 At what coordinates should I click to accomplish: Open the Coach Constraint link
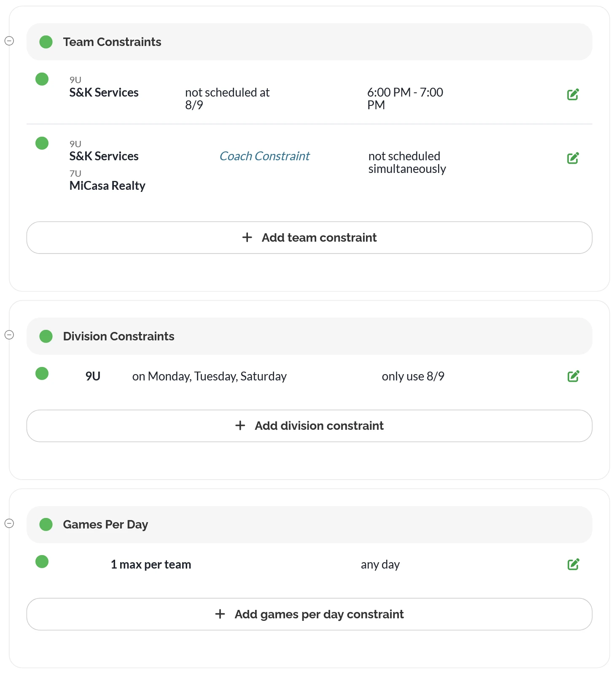pos(264,156)
